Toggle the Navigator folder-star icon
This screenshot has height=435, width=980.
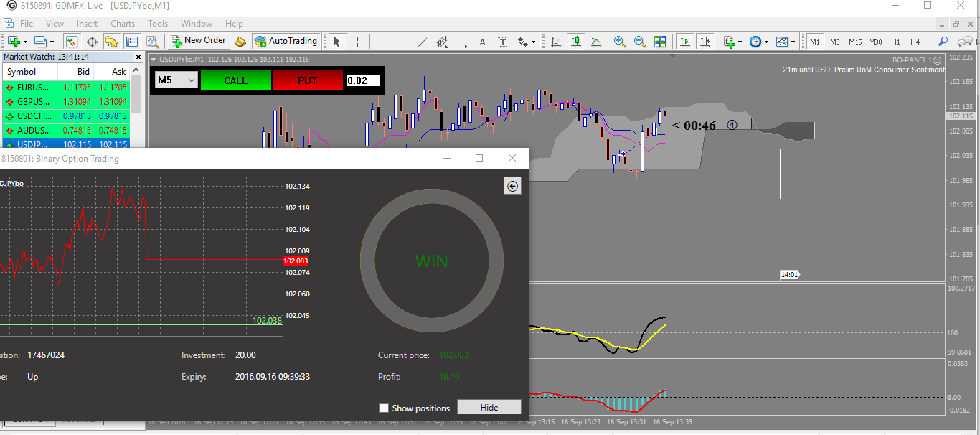(112, 42)
